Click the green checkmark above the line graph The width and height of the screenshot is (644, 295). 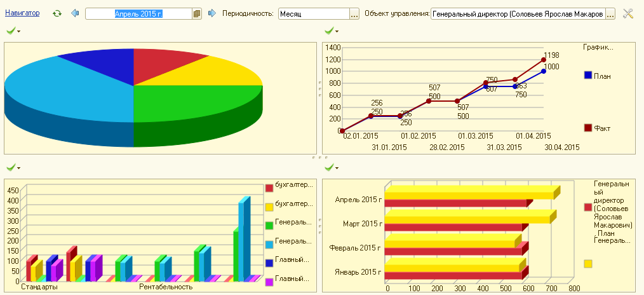click(x=328, y=31)
